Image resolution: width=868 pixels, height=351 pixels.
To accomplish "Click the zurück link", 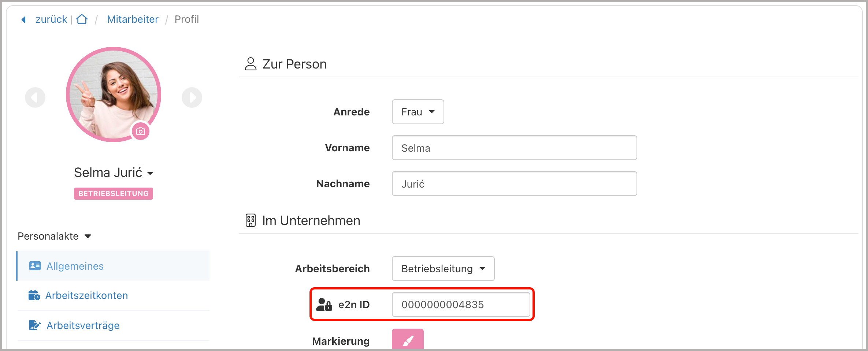I will click(x=51, y=19).
